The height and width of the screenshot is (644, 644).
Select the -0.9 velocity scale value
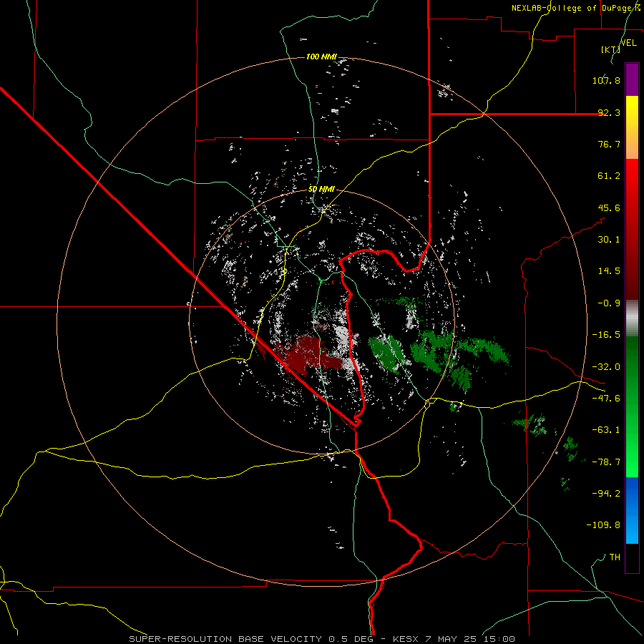click(609, 303)
